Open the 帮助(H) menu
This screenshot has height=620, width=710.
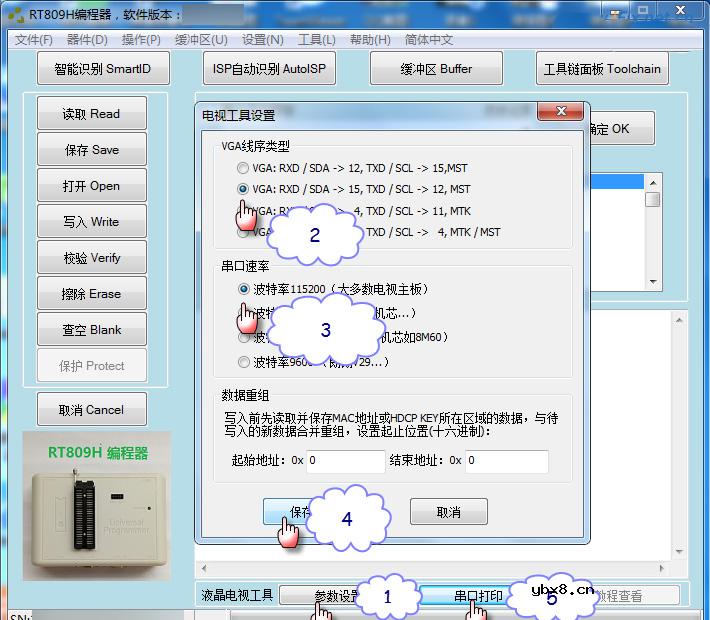370,40
